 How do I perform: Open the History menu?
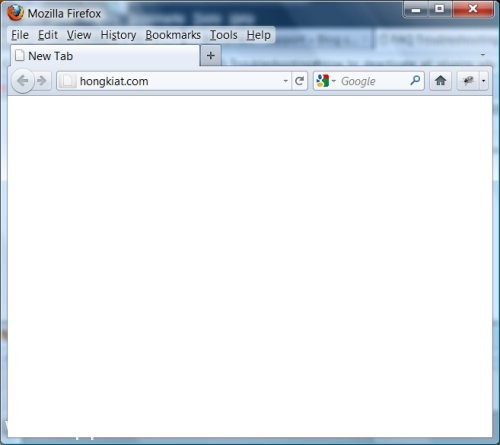118,35
